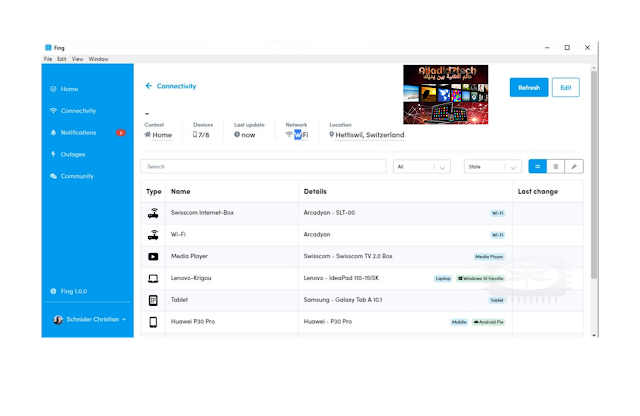Viewport: 640px width, 416px height.
Task: Click the Search input field
Action: 263,167
